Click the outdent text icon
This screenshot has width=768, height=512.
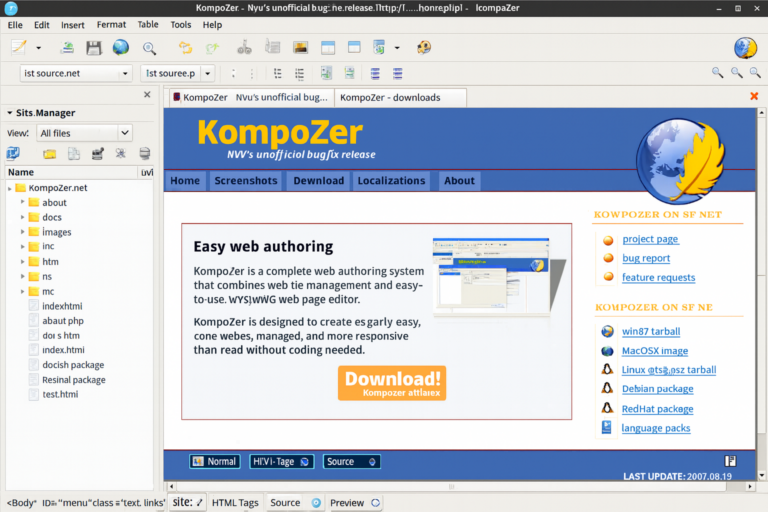pyautogui.click(x=326, y=73)
